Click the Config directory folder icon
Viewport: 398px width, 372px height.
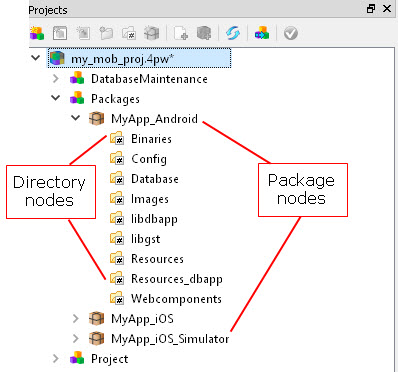(x=117, y=158)
